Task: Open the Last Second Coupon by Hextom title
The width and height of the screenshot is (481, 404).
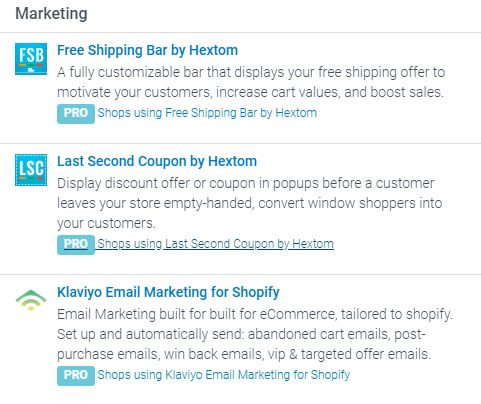Action: [x=157, y=161]
